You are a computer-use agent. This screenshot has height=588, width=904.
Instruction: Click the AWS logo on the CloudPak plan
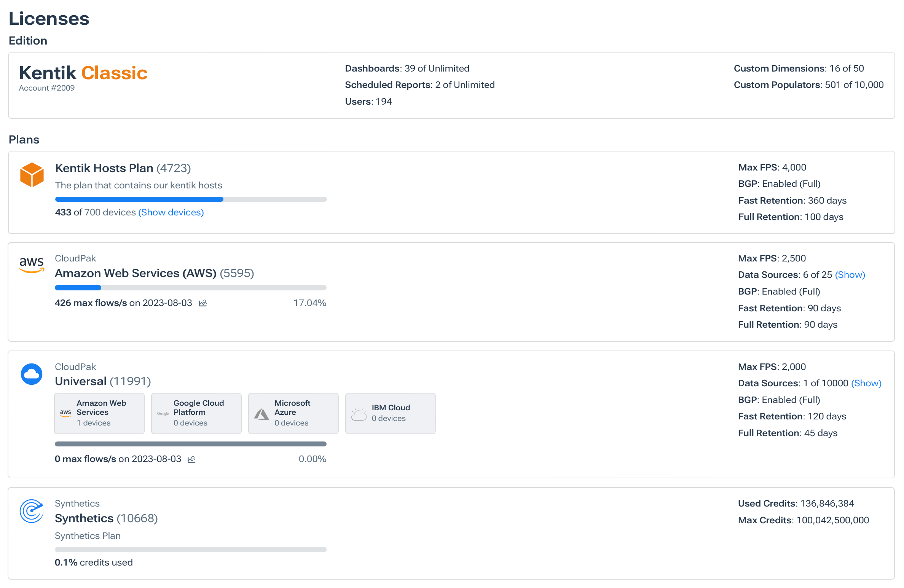coord(32,265)
